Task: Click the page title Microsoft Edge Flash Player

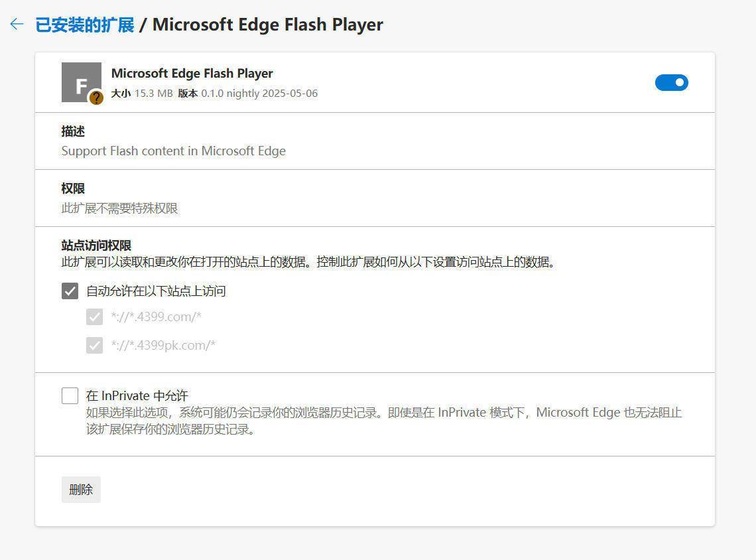Action: (x=268, y=25)
